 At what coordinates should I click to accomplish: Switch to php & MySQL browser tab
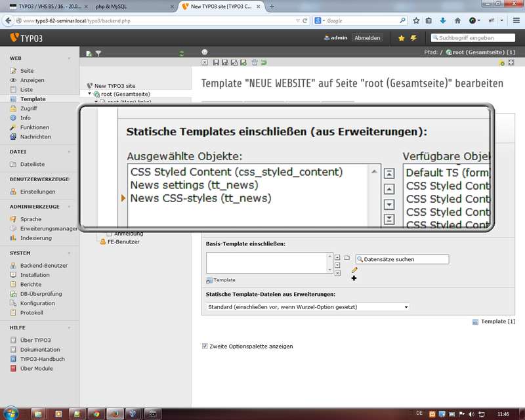[x=111, y=7]
